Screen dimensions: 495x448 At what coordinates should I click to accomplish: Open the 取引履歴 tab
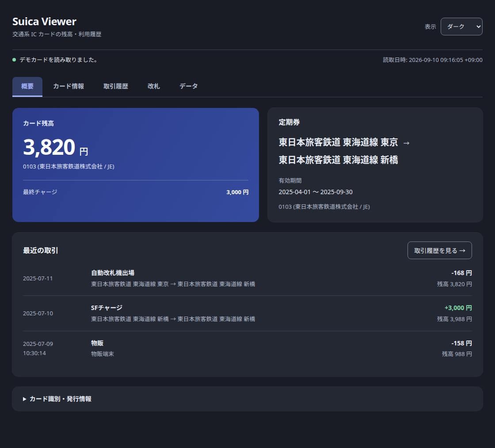115,86
